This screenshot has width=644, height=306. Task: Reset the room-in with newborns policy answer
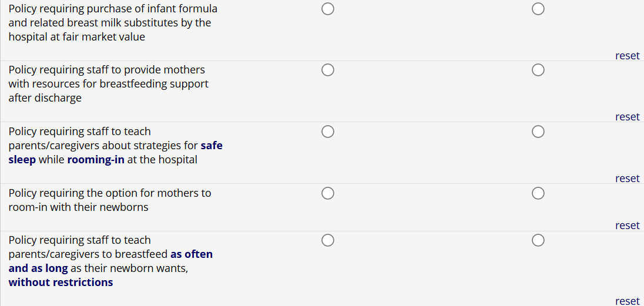(627, 226)
